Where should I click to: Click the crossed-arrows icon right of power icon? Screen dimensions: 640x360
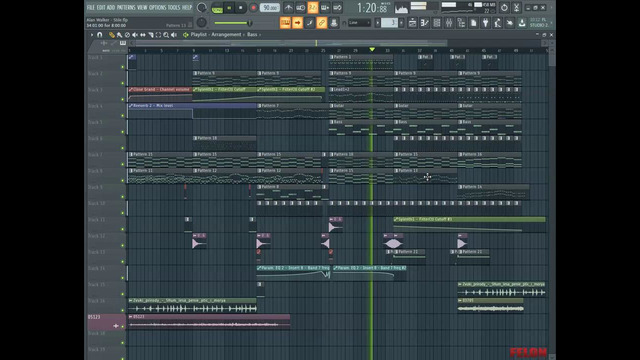click(x=516, y=8)
